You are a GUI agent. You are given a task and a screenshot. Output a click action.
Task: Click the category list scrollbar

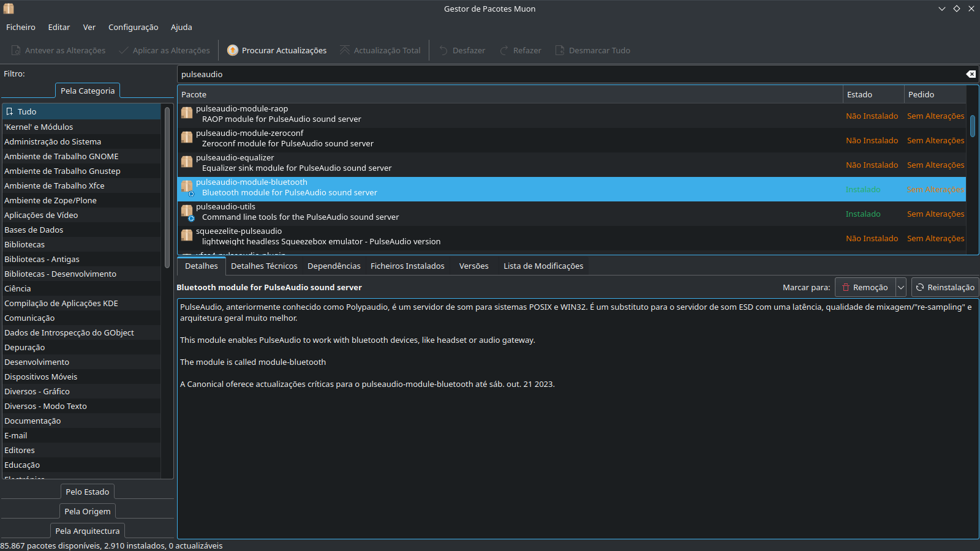coord(167,187)
